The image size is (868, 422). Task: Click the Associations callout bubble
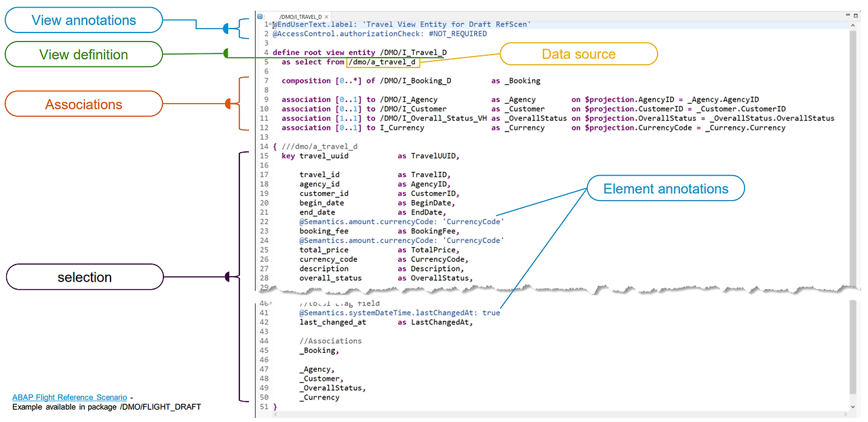click(x=83, y=104)
